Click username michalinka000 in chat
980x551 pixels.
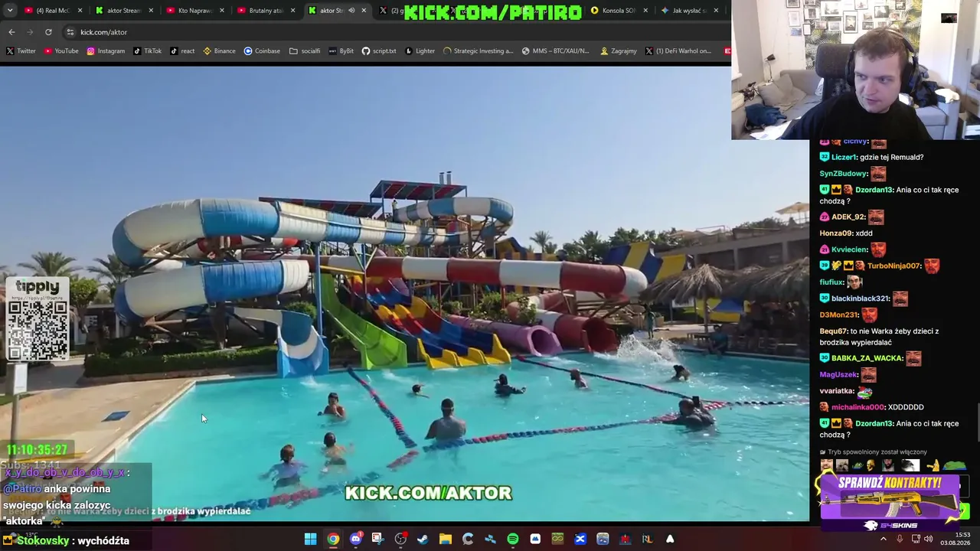(x=857, y=407)
